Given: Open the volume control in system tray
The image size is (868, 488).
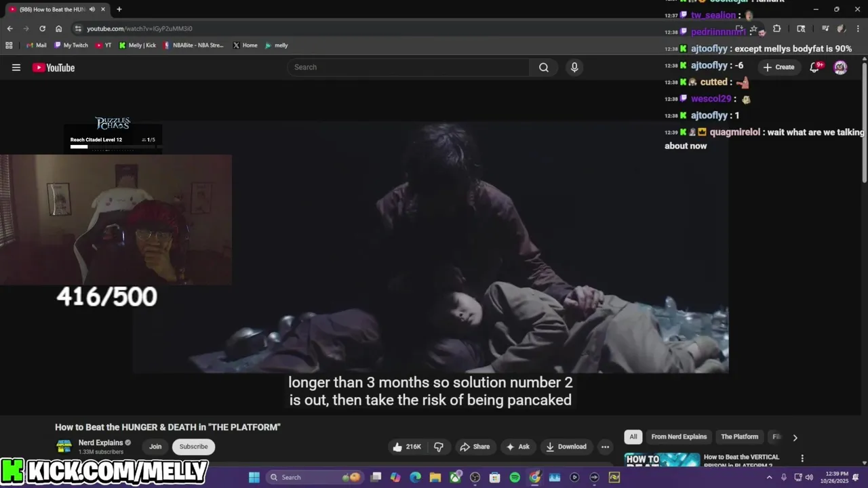Looking at the screenshot, I should pos(809,477).
